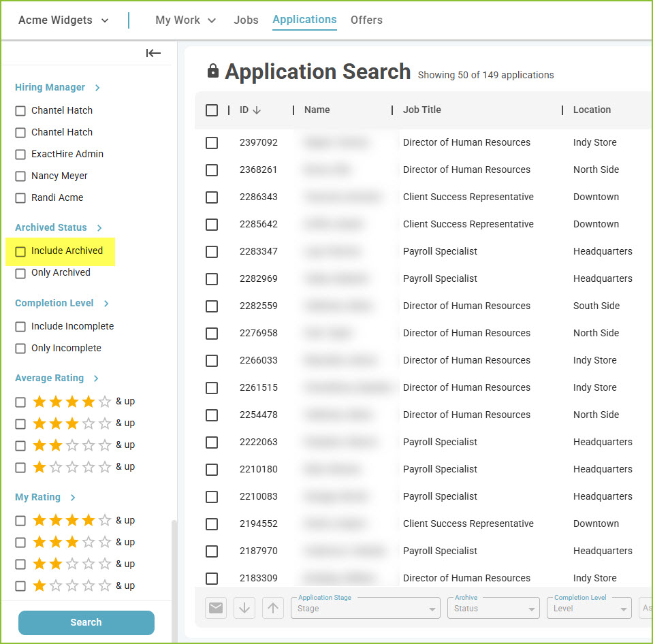Go to the Jobs tab
653x644 pixels.
tap(246, 20)
